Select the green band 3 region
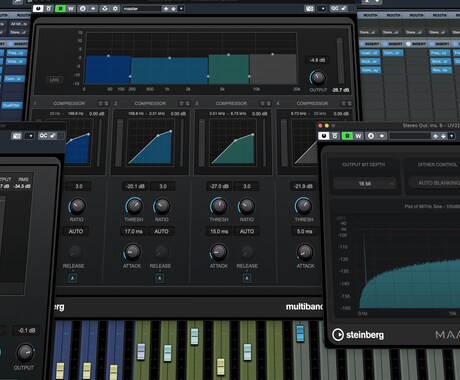This screenshot has height=380, width=460. (x=229, y=69)
